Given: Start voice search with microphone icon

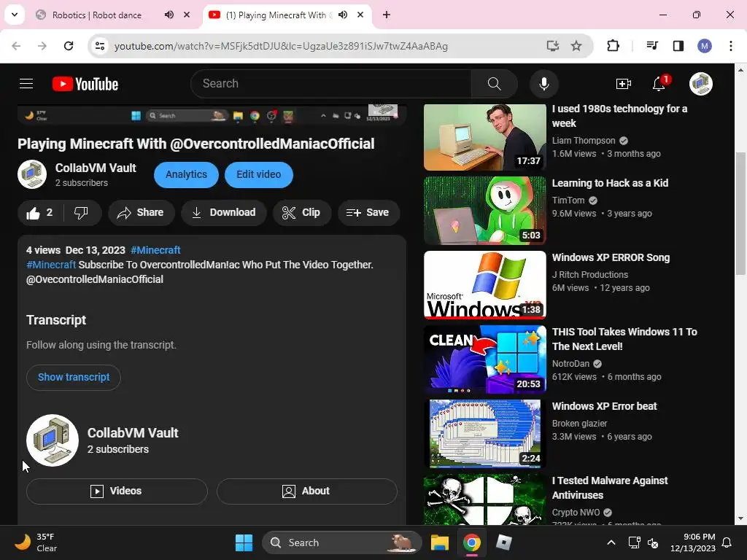Looking at the screenshot, I should point(544,84).
